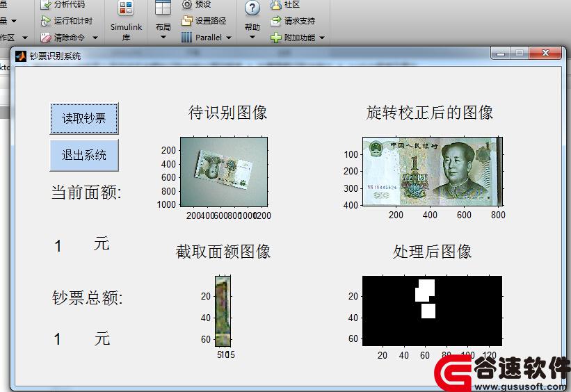Click the 分析代码 icon

click(46, 5)
